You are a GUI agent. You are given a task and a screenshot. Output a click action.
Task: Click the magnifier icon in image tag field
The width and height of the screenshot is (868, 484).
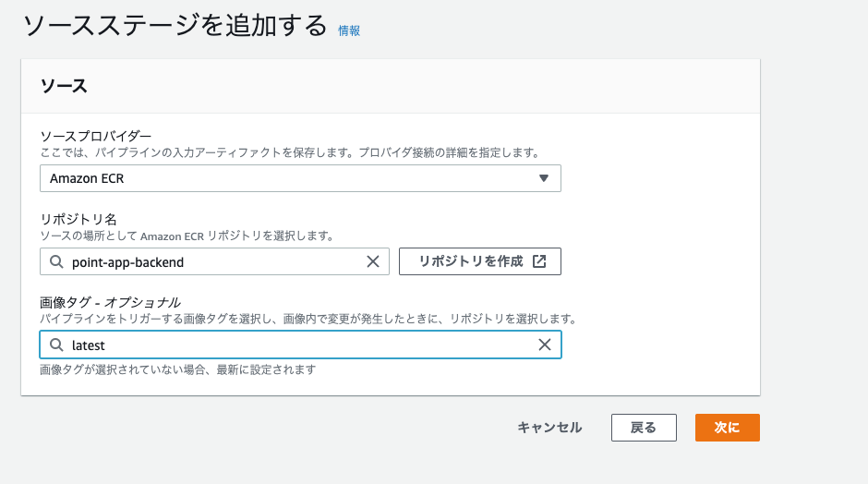[56, 345]
